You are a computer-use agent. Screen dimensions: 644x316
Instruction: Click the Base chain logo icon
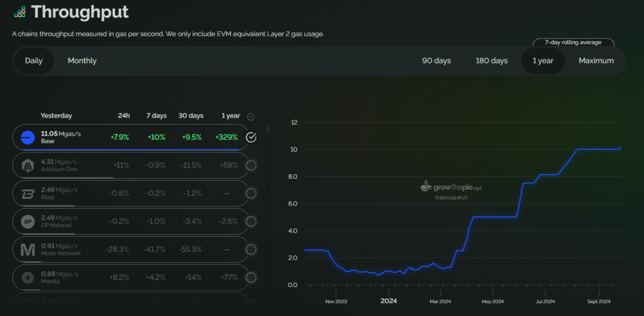pos(28,137)
